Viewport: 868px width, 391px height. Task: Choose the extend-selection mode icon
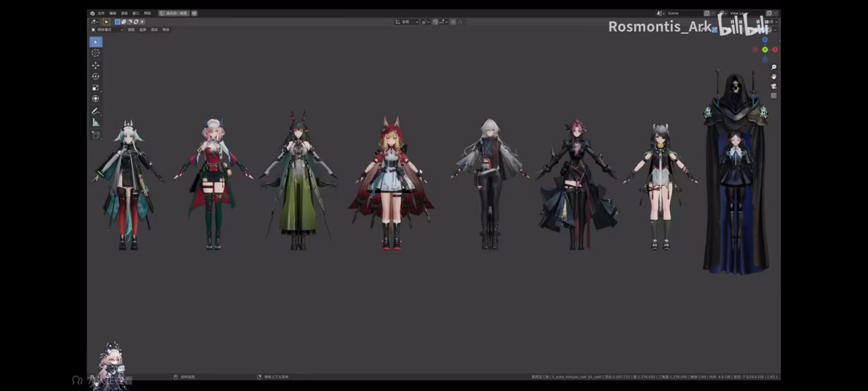point(123,22)
